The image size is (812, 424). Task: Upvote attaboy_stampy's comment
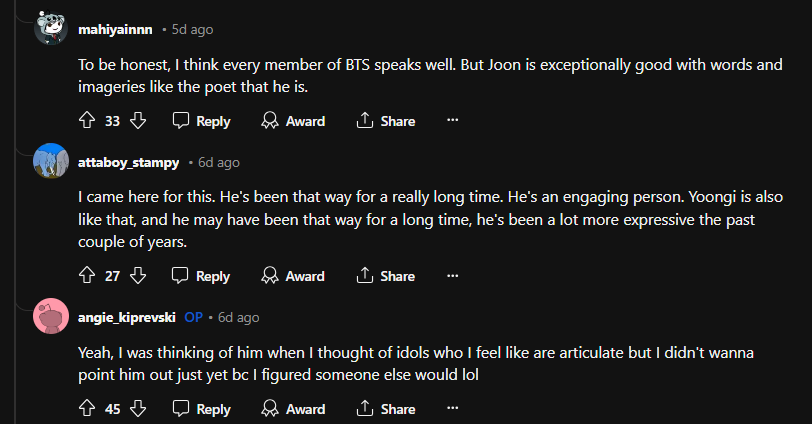coord(87,276)
